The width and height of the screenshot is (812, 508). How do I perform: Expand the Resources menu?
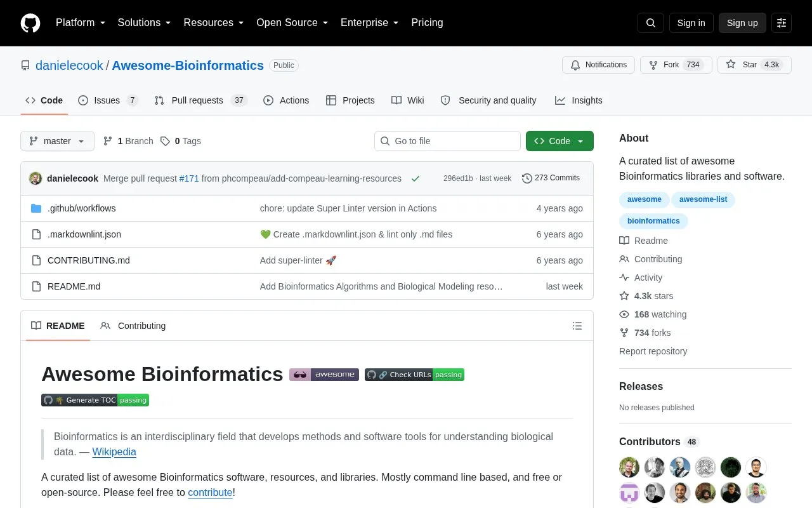(x=214, y=23)
